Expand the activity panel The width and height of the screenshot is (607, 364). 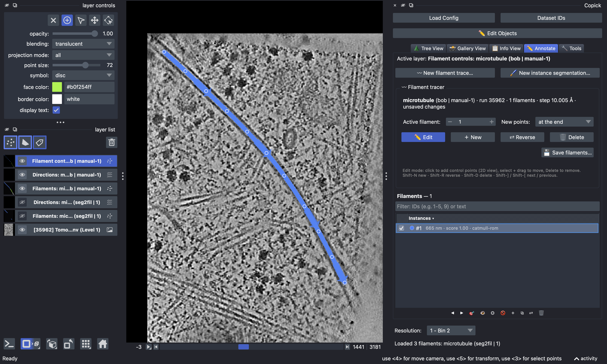coord(585,358)
